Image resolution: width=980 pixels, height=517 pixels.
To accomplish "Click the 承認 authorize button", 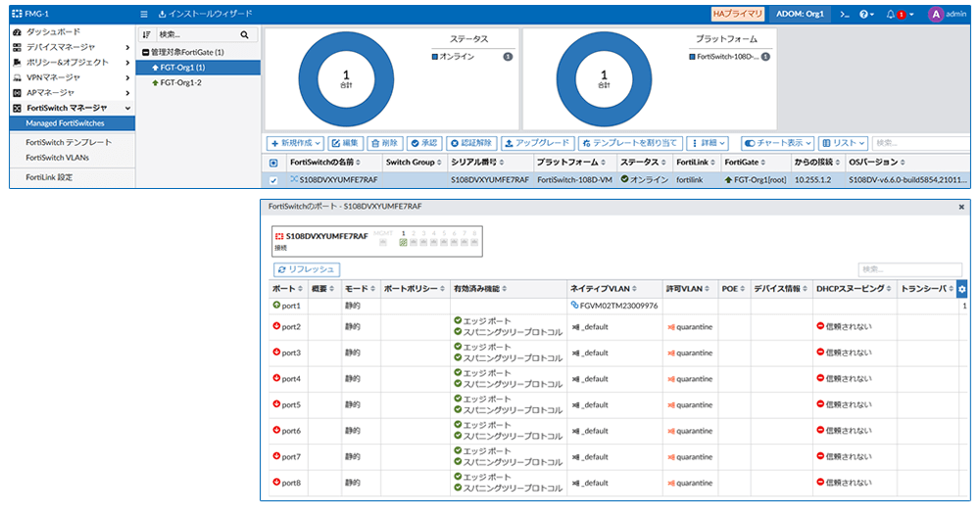I will (x=424, y=143).
